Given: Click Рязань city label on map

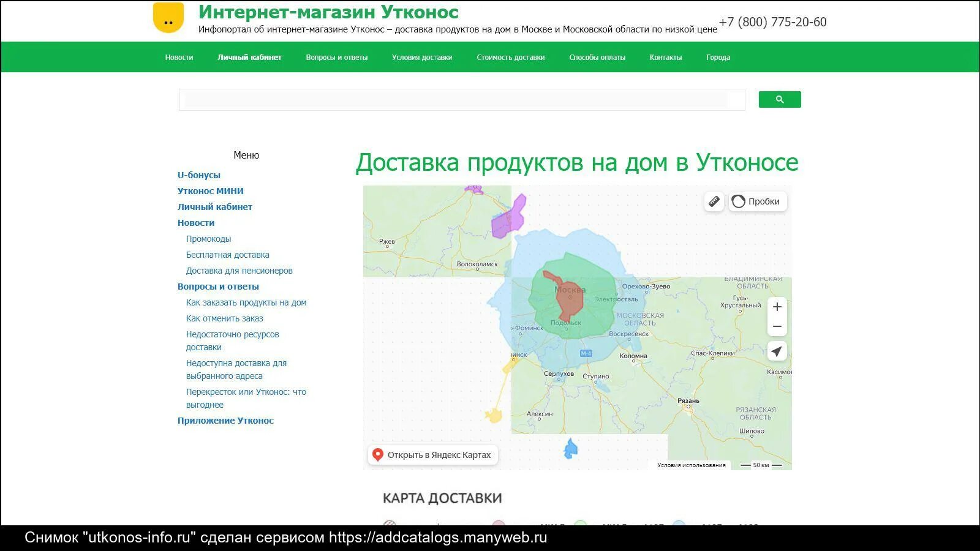Looking at the screenshot, I should tap(688, 401).
